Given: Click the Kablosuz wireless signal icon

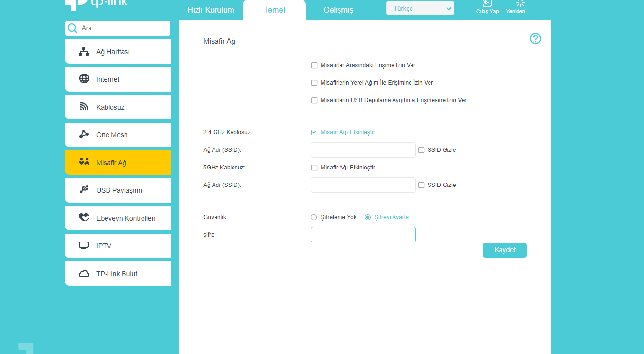Looking at the screenshot, I should pos(84,107).
